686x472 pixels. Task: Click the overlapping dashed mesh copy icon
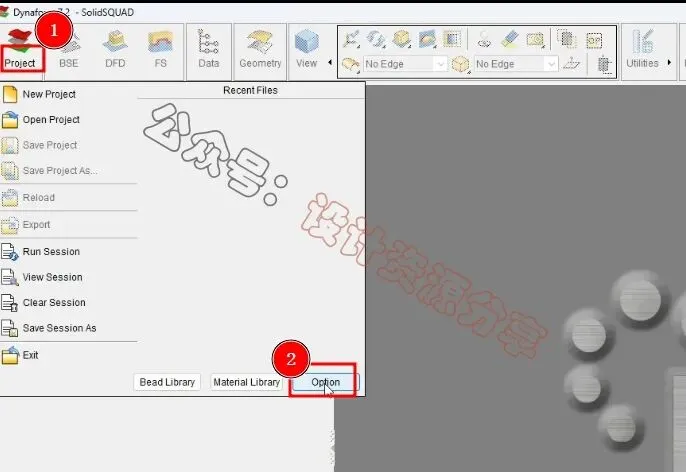click(x=567, y=39)
